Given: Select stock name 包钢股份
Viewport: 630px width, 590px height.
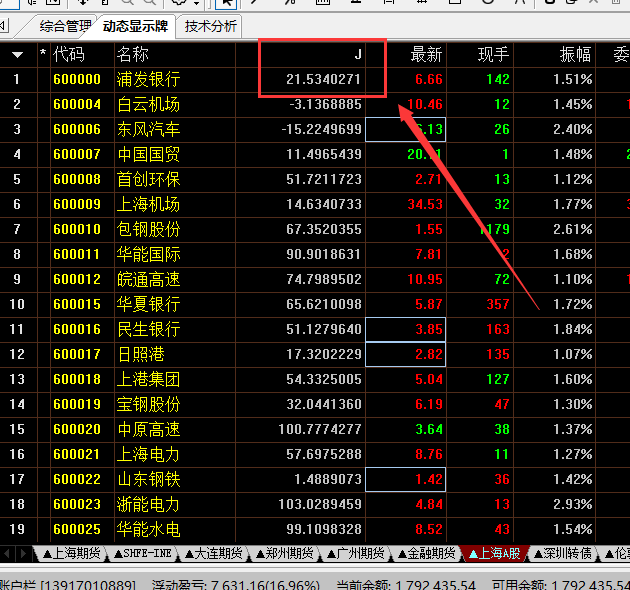Looking at the screenshot, I should coord(148,229).
